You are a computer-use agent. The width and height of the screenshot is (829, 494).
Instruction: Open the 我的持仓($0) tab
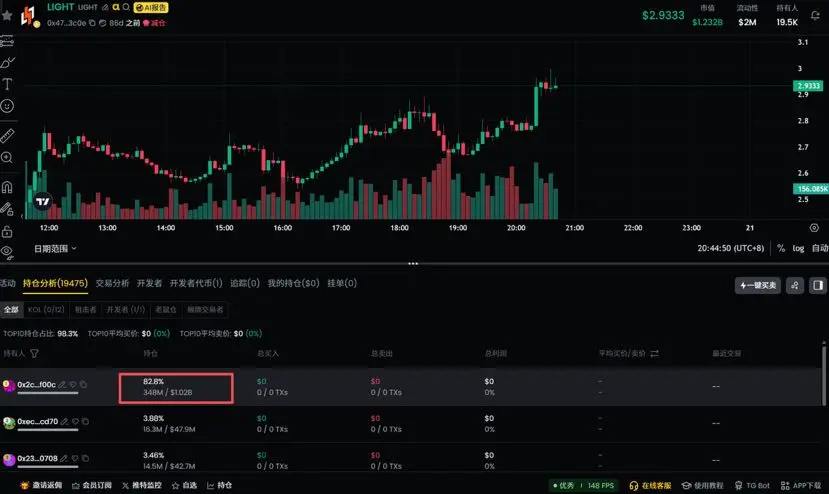point(293,283)
